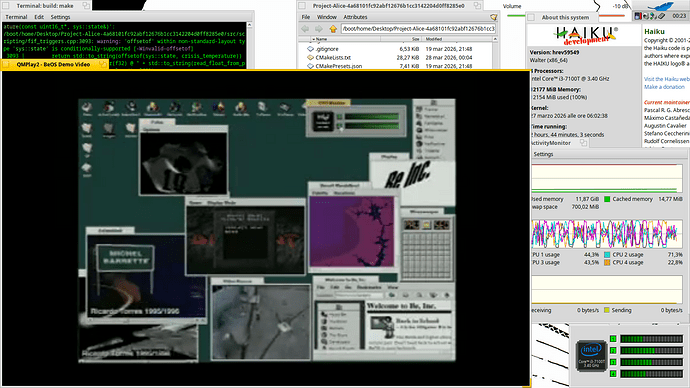
Task: Open the Terminal menu
Action: pos(16,17)
